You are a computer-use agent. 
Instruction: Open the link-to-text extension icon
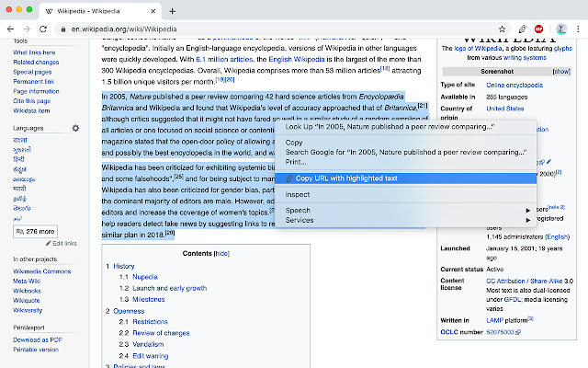pos(522,29)
